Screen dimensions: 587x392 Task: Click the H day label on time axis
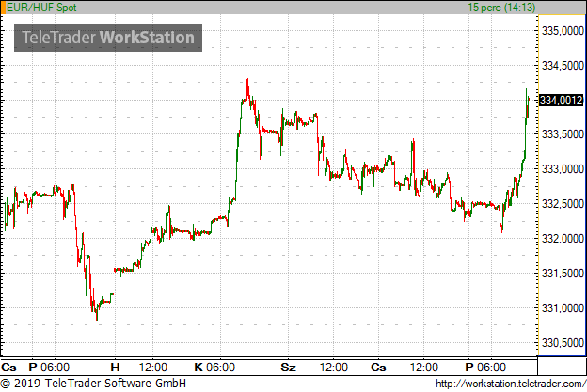coord(115,368)
